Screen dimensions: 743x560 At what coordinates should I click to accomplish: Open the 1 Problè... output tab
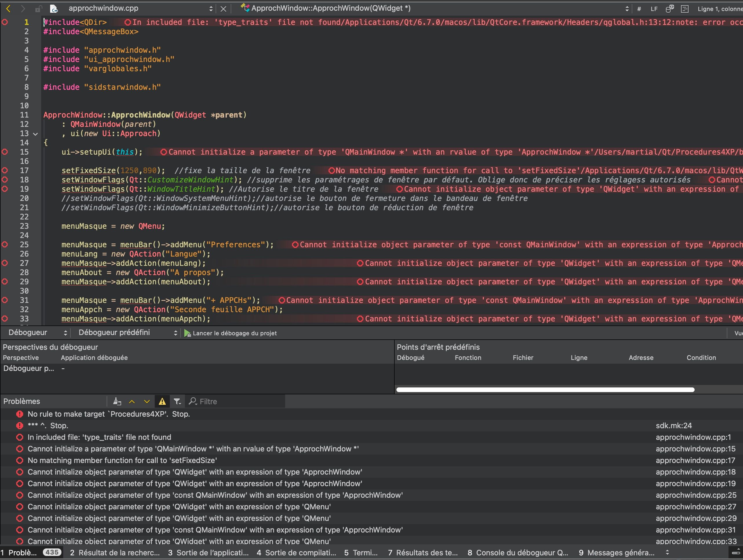31,552
